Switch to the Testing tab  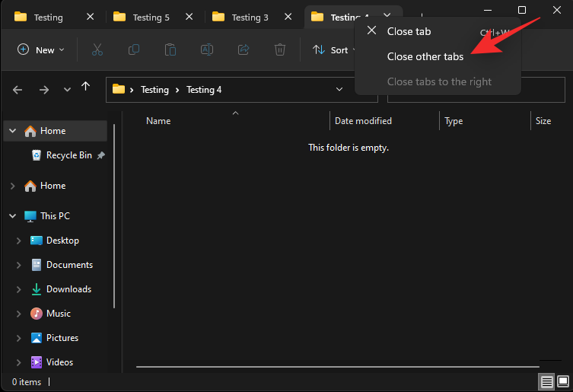tap(48, 18)
